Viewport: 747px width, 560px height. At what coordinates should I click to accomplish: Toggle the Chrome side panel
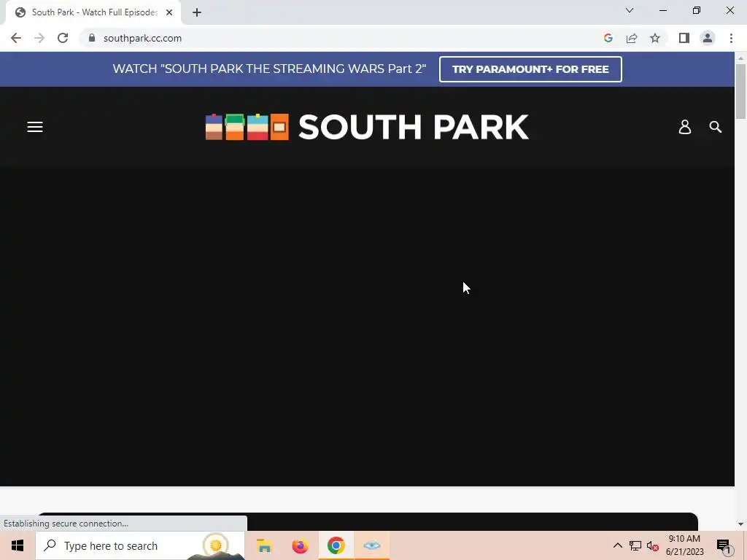click(684, 38)
